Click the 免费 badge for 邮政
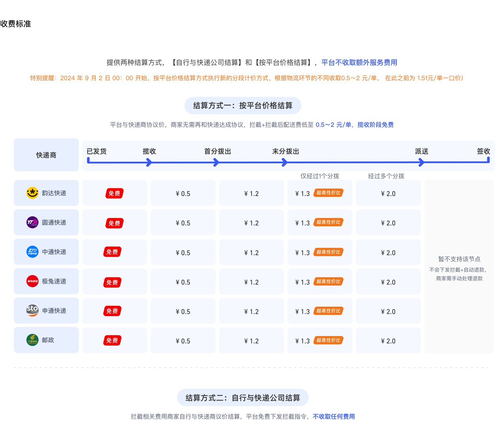504x442 pixels. click(112, 340)
